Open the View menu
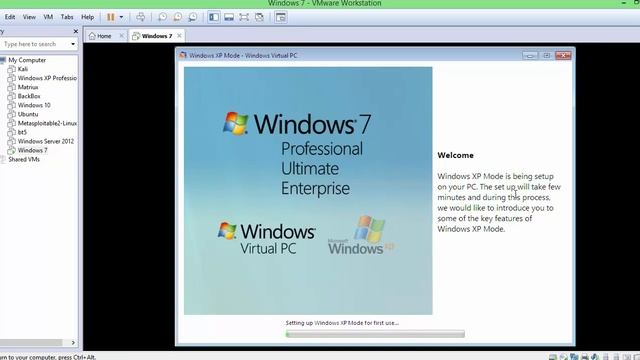 29,17
